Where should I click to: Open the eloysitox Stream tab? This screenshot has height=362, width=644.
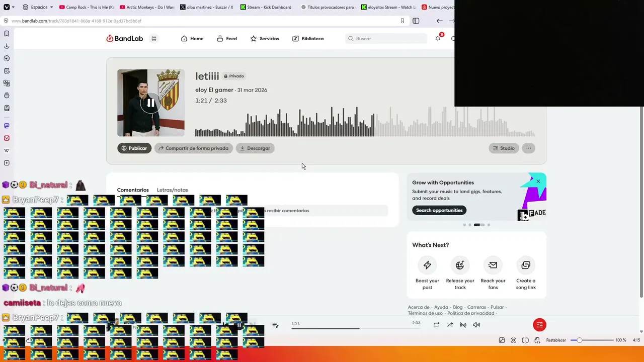coord(388,7)
